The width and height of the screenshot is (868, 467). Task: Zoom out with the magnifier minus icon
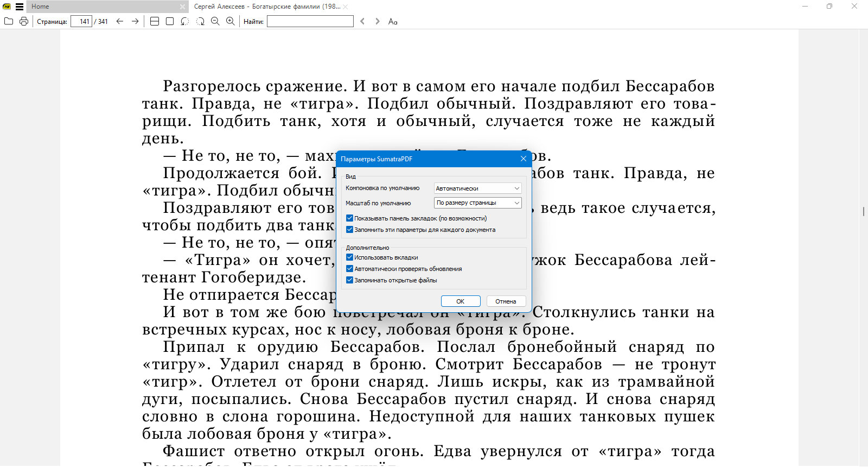215,21
